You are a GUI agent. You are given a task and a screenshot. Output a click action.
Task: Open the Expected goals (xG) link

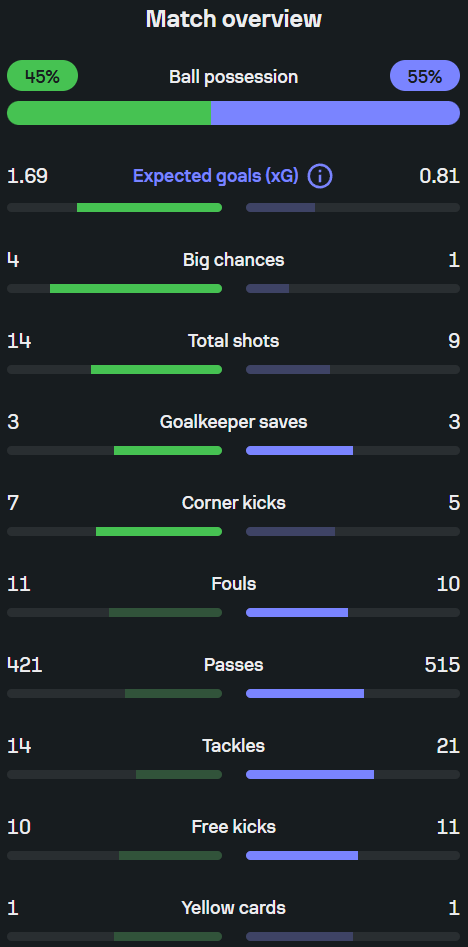pos(216,176)
